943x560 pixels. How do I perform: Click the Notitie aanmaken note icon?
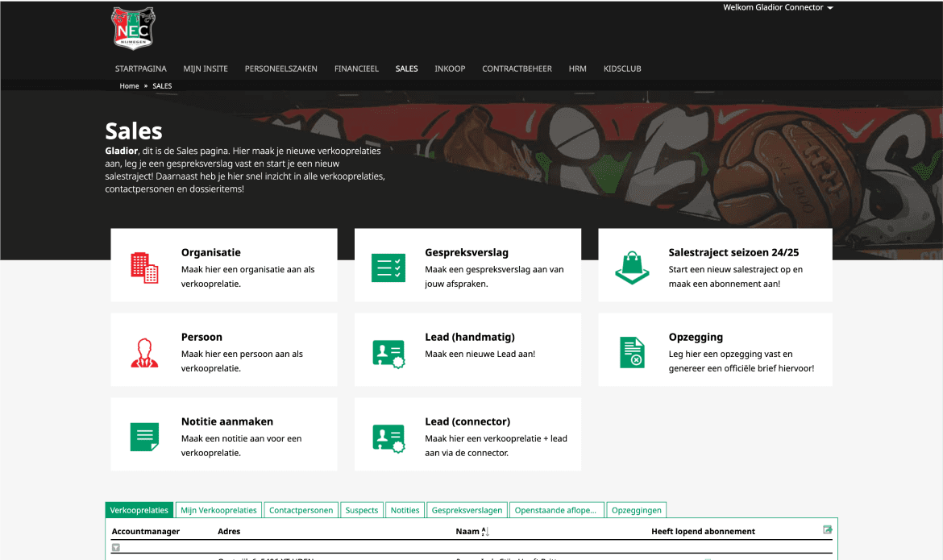(143, 437)
